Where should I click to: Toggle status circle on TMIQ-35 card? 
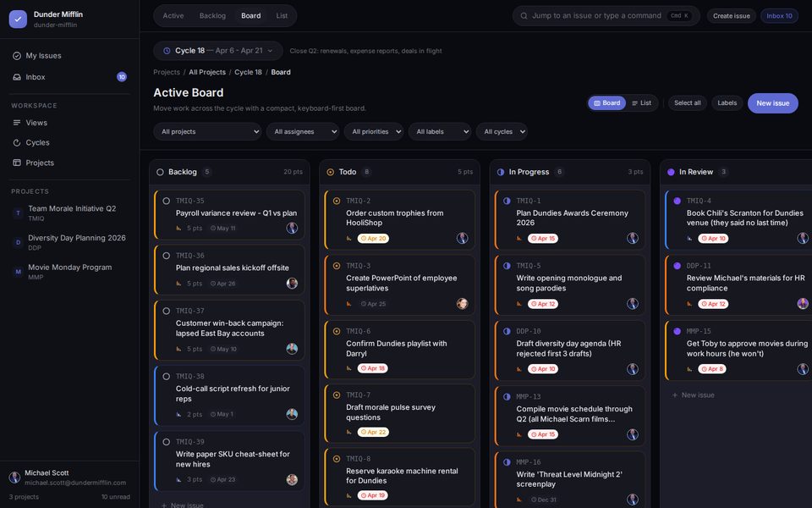(167, 201)
